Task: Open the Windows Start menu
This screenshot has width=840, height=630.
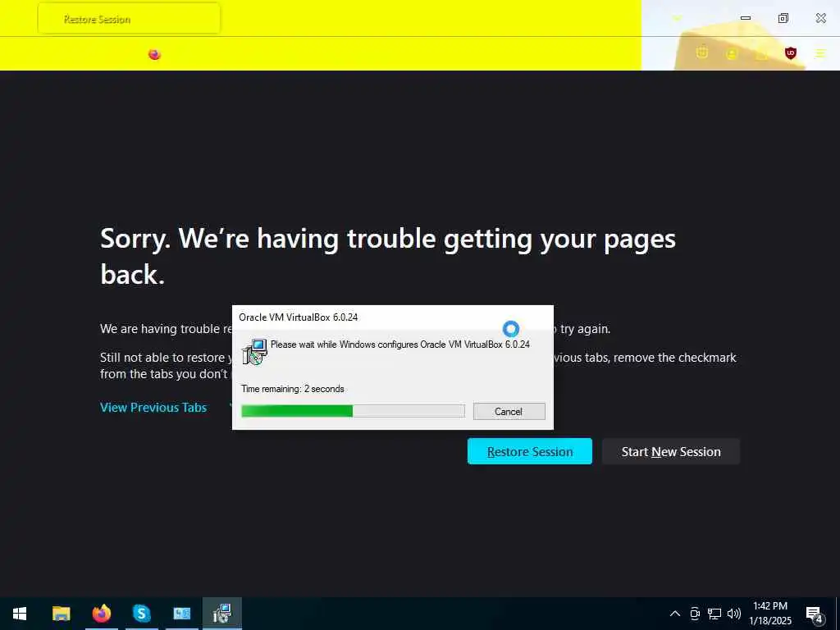Action: coord(20,614)
